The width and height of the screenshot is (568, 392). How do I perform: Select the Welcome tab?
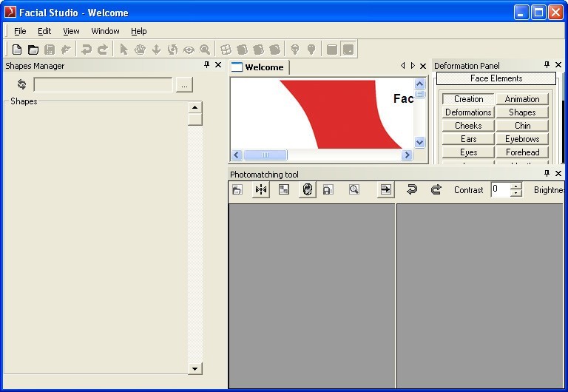coord(259,67)
